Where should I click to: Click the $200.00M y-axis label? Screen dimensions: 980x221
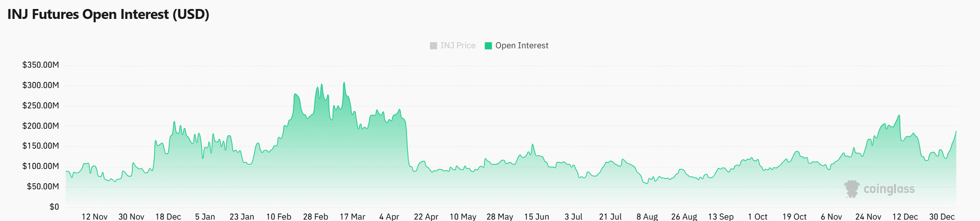pyautogui.click(x=41, y=126)
